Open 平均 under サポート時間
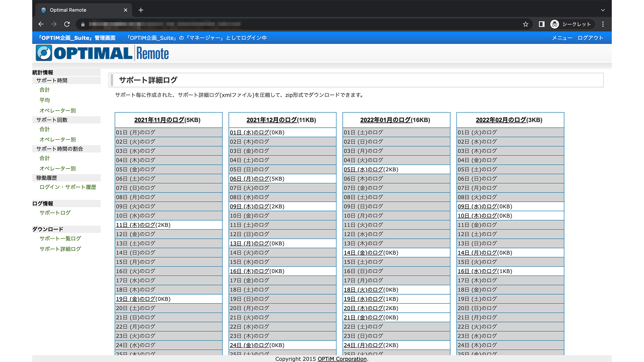Viewport: 644px width, 362px height. coord(45,100)
